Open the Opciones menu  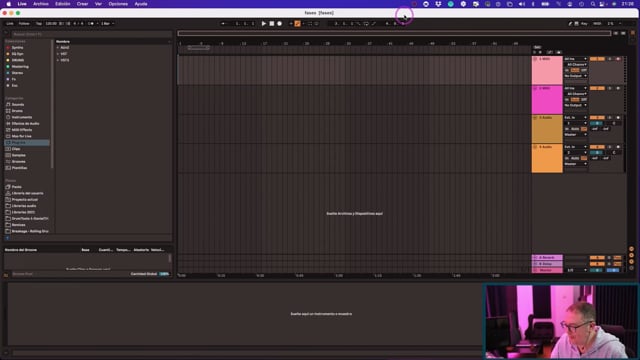click(118, 4)
